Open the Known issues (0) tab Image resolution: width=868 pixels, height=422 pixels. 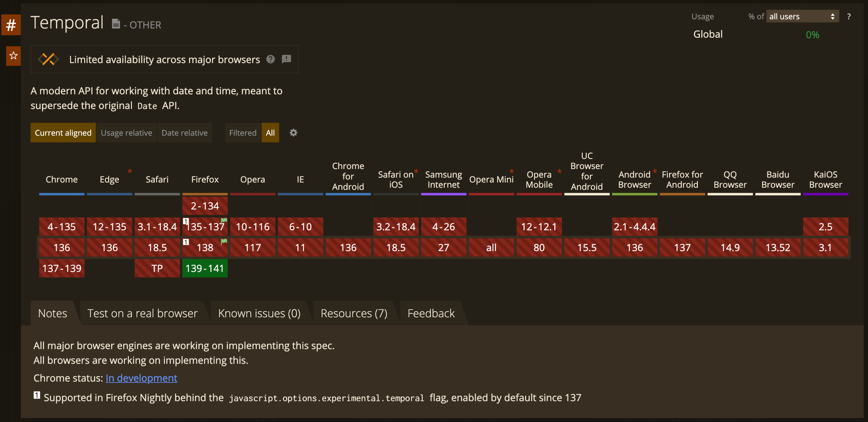coord(259,313)
